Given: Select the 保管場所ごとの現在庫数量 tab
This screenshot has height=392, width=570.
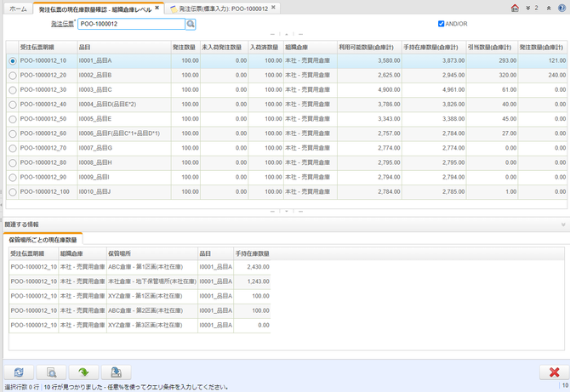Looking at the screenshot, I should 43,240.
